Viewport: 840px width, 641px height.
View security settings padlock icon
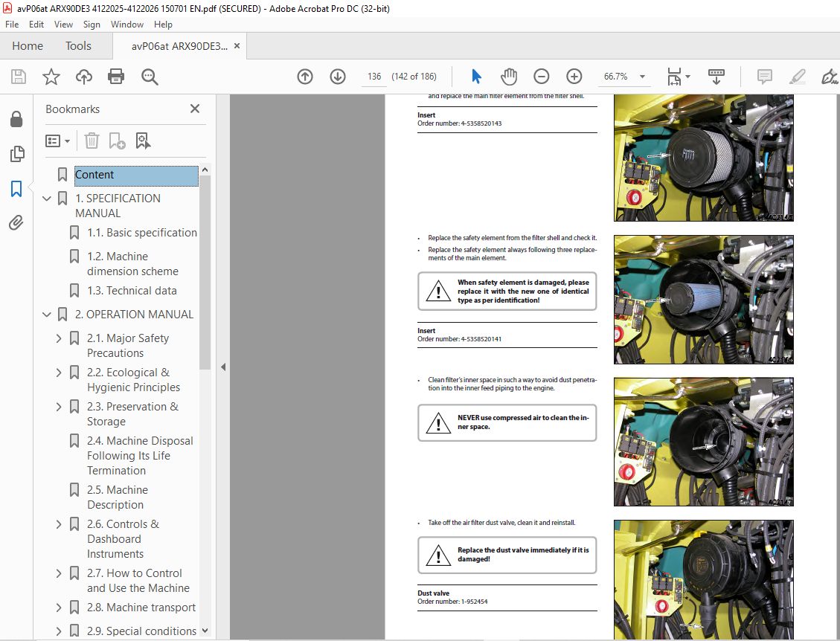tap(16, 119)
